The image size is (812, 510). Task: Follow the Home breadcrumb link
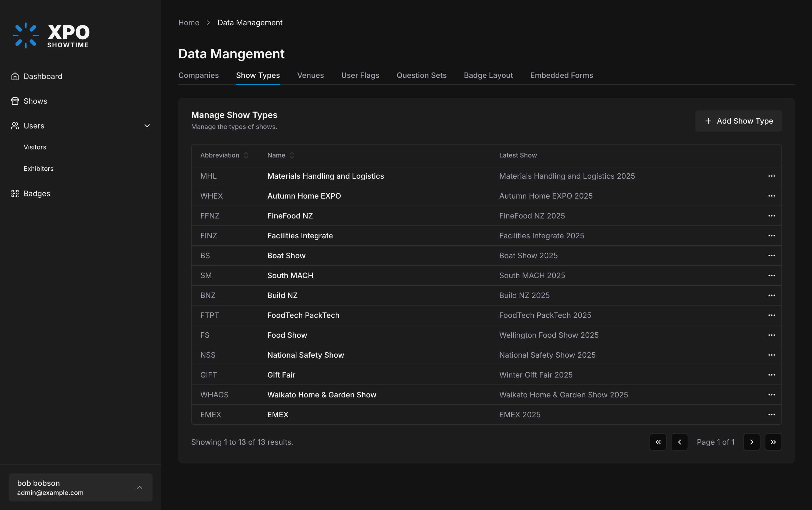tap(189, 23)
